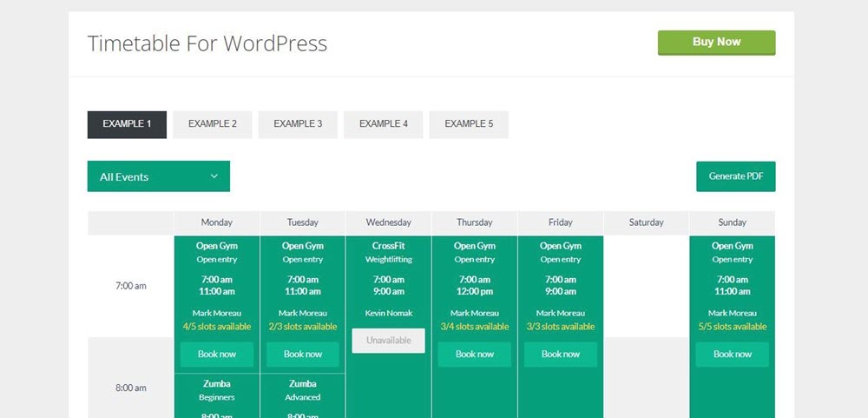The image size is (868, 418).
Task: Click the Monday Open Gym event title
Action: click(x=217, y=246)
